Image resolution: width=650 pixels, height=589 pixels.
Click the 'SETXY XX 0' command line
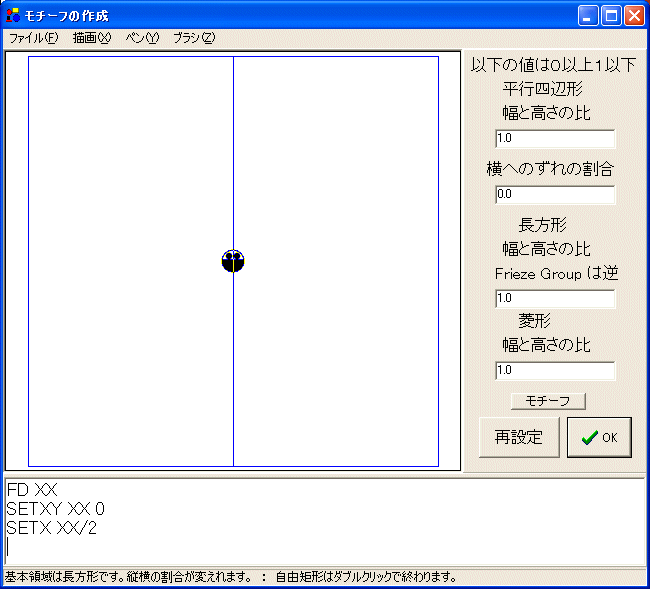(x=56, y=509)
